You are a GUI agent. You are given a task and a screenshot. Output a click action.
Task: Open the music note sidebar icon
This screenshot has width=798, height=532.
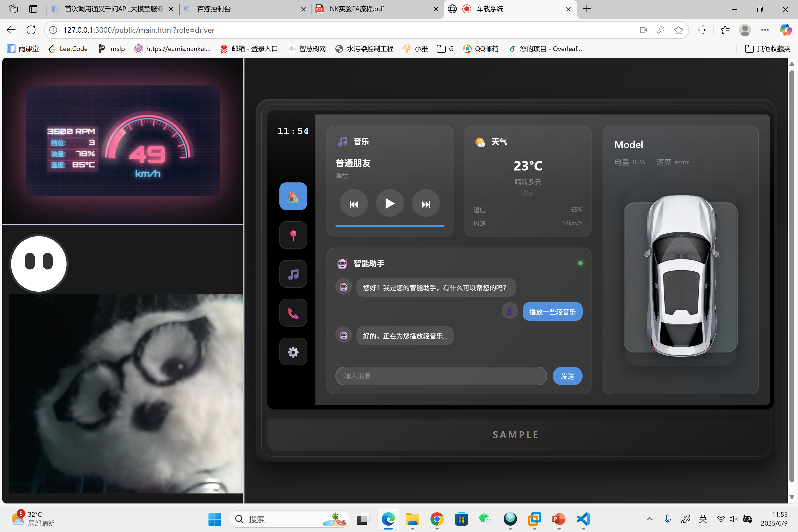pyautogui.click(x=293, y=274)
